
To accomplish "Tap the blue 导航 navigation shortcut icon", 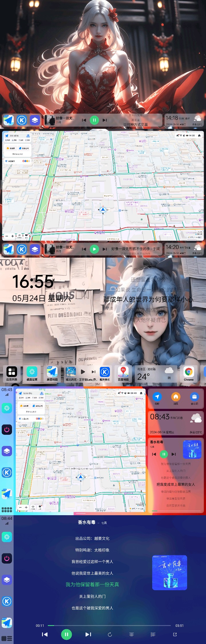I will [157, 397].
